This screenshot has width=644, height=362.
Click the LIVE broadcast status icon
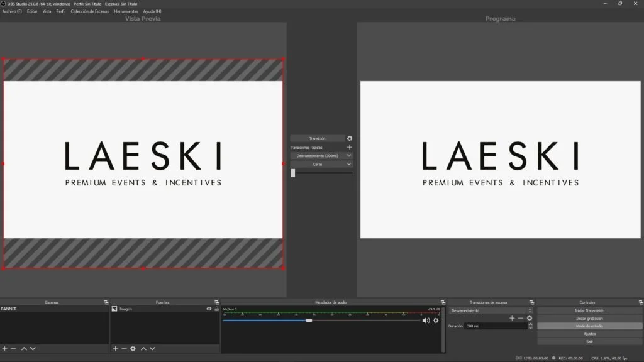519,358
